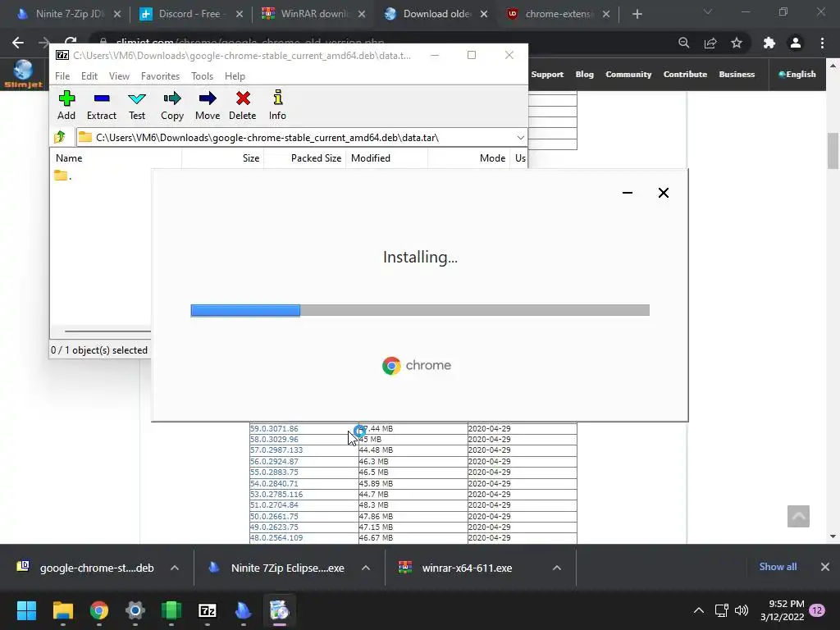Open the Contribute link on Slimjet
840x630 pixels.
[685, 75]
